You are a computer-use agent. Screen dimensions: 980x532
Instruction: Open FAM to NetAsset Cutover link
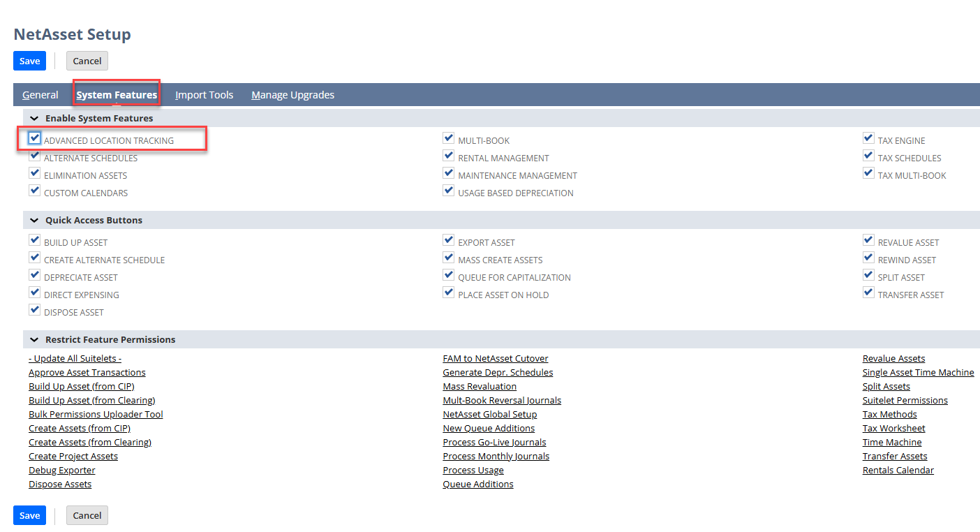(496, 358)
